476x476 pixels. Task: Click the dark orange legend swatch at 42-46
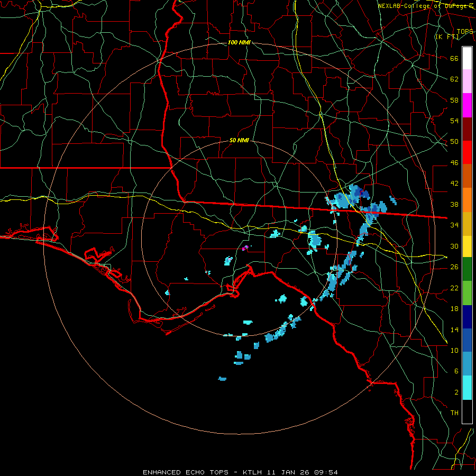click(467, 176)
